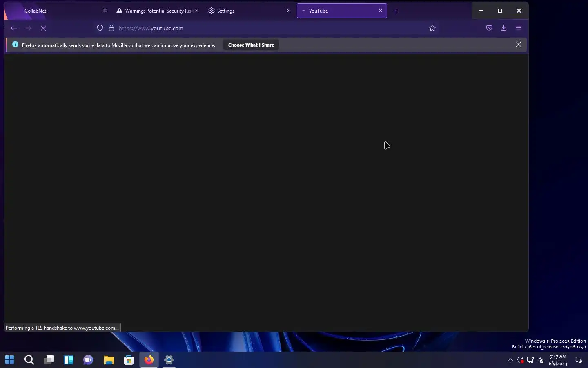Close the CollabNet tab
Image resolution: width=588 pixels, height=368 pixels.
[105, 11]
